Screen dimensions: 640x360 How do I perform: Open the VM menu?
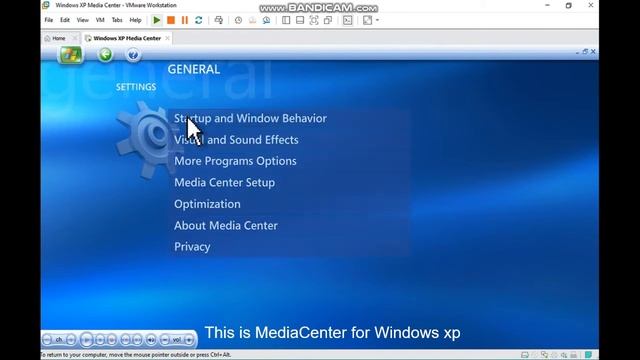100,20
